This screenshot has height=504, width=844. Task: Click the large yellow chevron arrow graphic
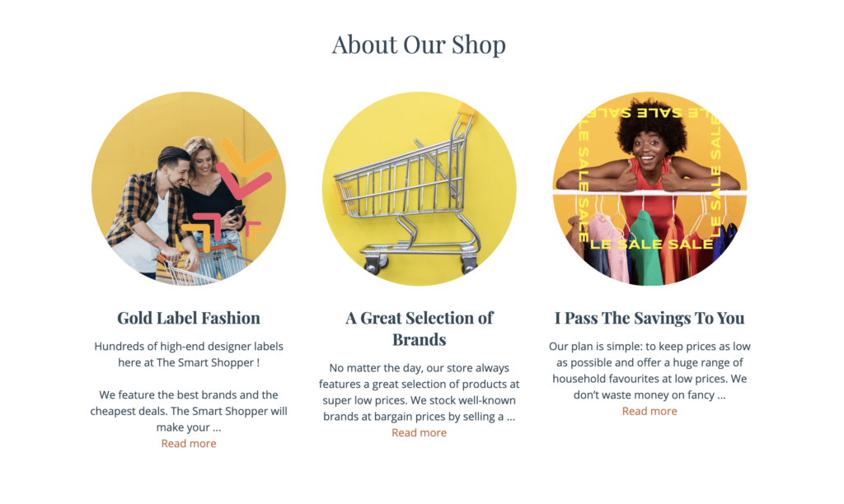tap(252, 158)
